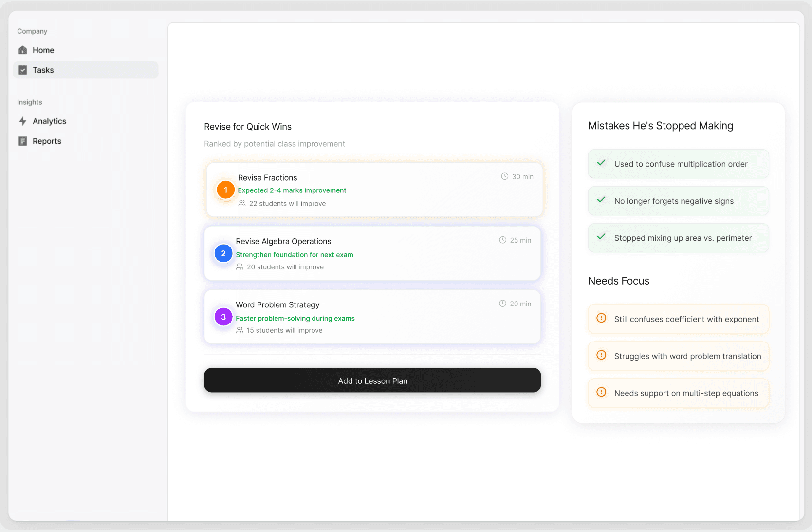812x532 pixels.
Task: Click 'Revise for Quick Wins' heading
Action: 248,127
